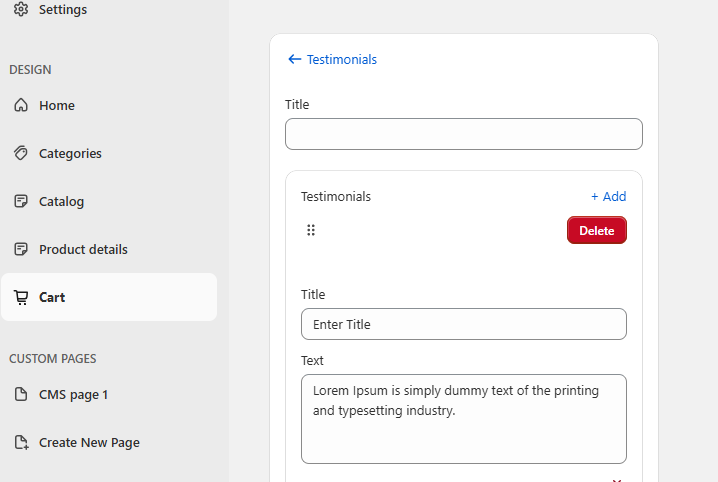The height and width of the screenshot is (482, 718).
Task: Click the Text field label
Action: [312, 361]
